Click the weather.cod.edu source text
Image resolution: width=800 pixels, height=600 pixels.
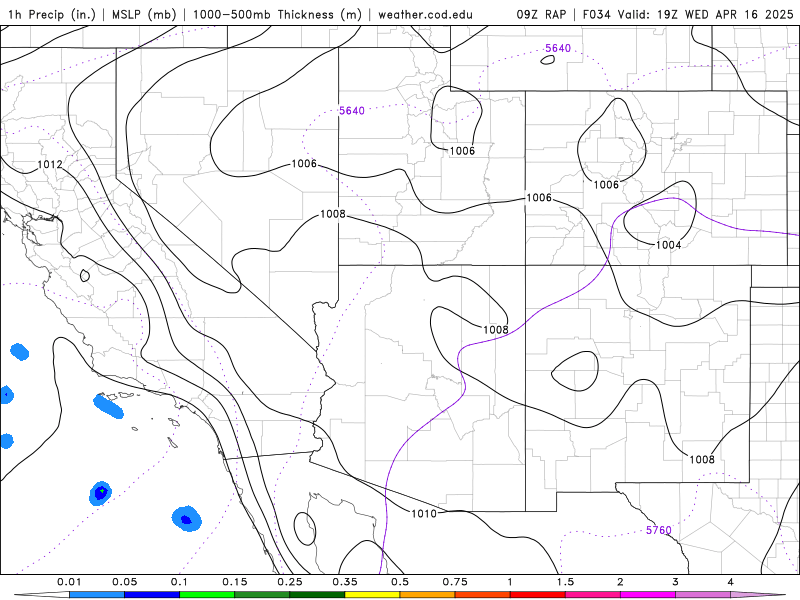pos(425,14)
